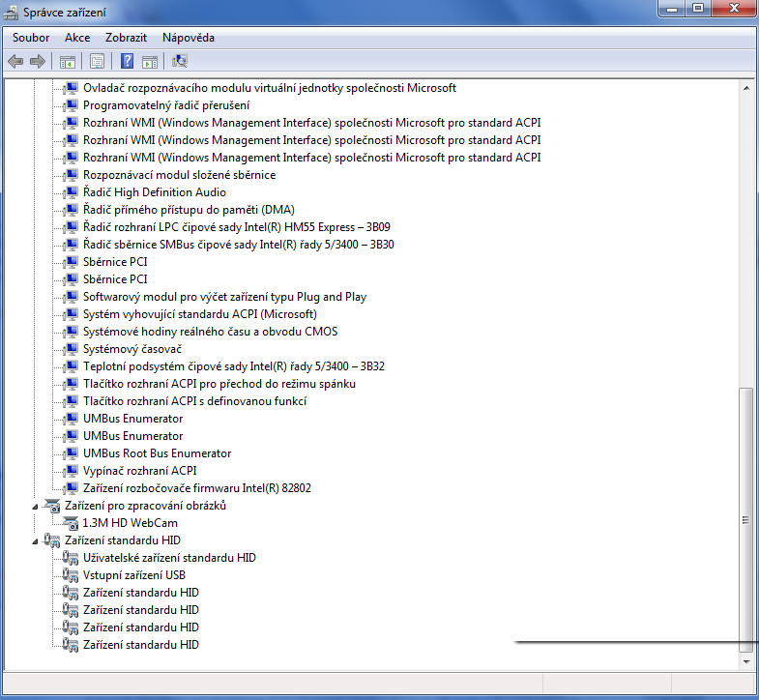Collapse the Zařízení standardu HID category
This screenshot has height=700, width=759.
[37, 540]
